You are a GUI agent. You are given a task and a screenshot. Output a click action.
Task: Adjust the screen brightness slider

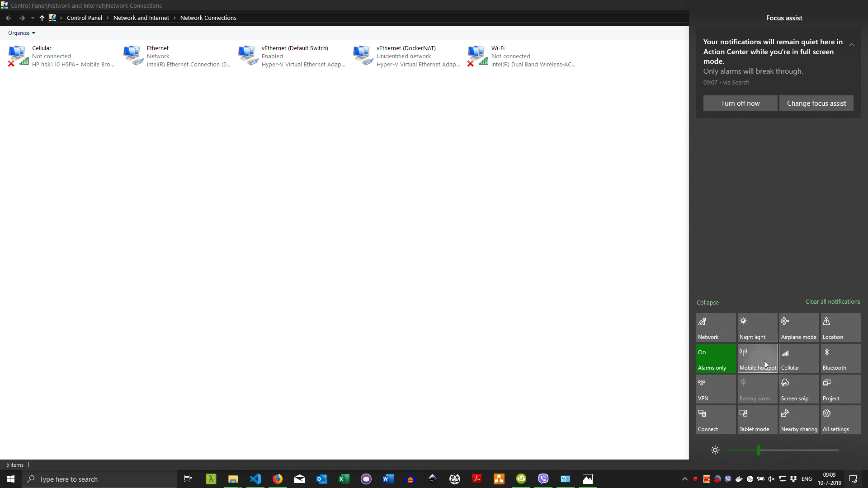(758, 450)
